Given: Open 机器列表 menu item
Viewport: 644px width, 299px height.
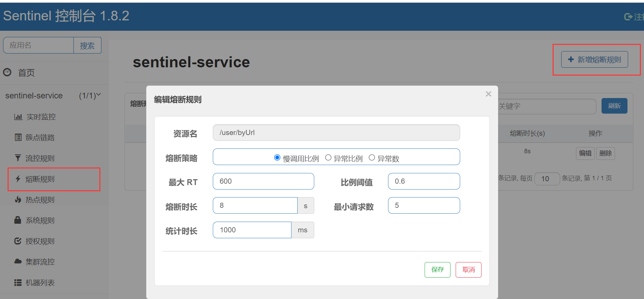Looking at the screenshot, I should (40, 282).
